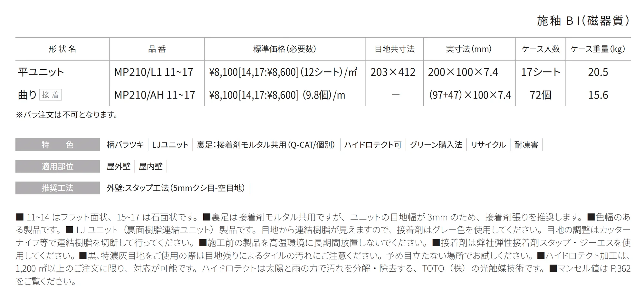This screenshot has width=644, height=299.
Task: Click the footnote starting 11~14 はフラット面状
Action: [x=107, y=217]
